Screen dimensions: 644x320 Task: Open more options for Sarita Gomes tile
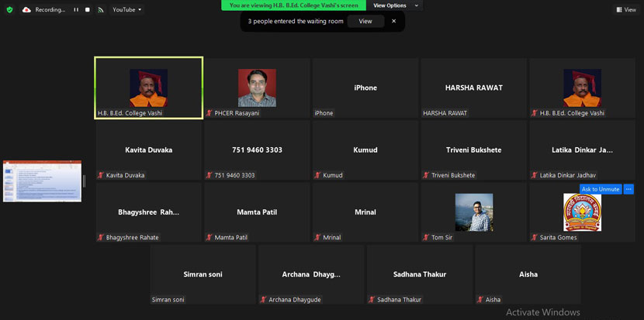628,189
